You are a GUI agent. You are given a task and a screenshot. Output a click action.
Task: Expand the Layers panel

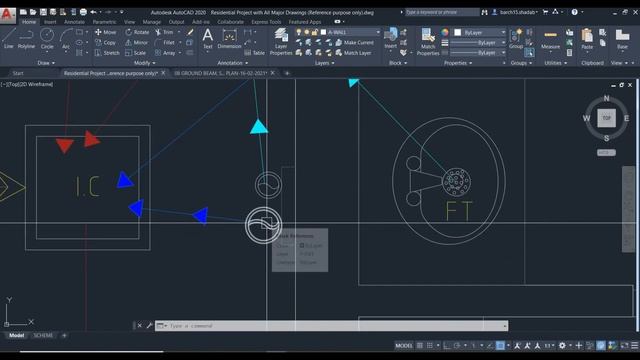tap(324, 63)
